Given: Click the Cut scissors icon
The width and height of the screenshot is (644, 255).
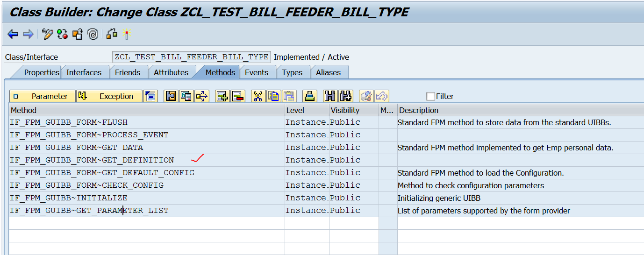Looking at the screenshot, I should pyautogui.click(x=258, y=96).
